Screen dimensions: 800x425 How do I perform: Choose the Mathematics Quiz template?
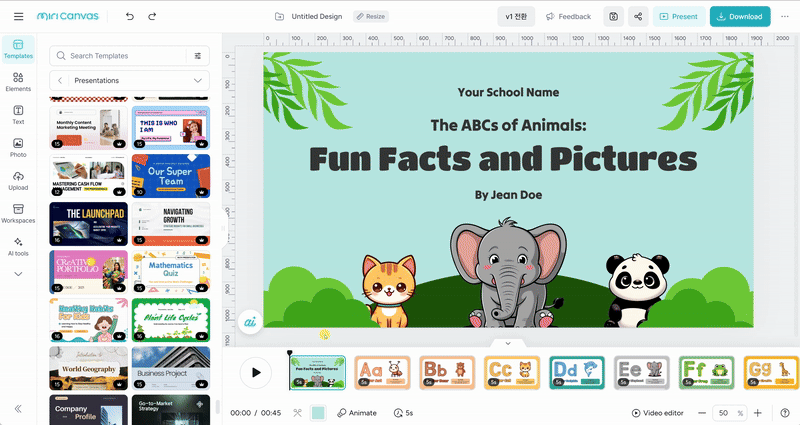[x=171, y=272]
